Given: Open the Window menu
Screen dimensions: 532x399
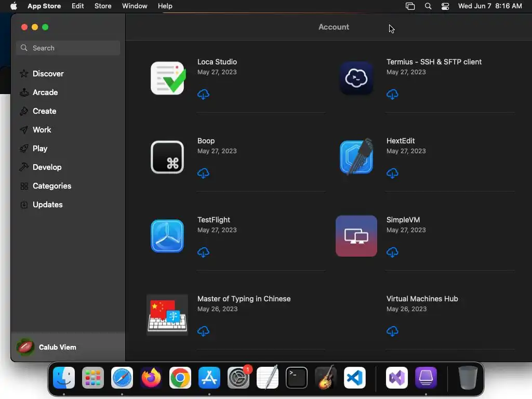Looking at the screenshot, I should pos(135,6).
